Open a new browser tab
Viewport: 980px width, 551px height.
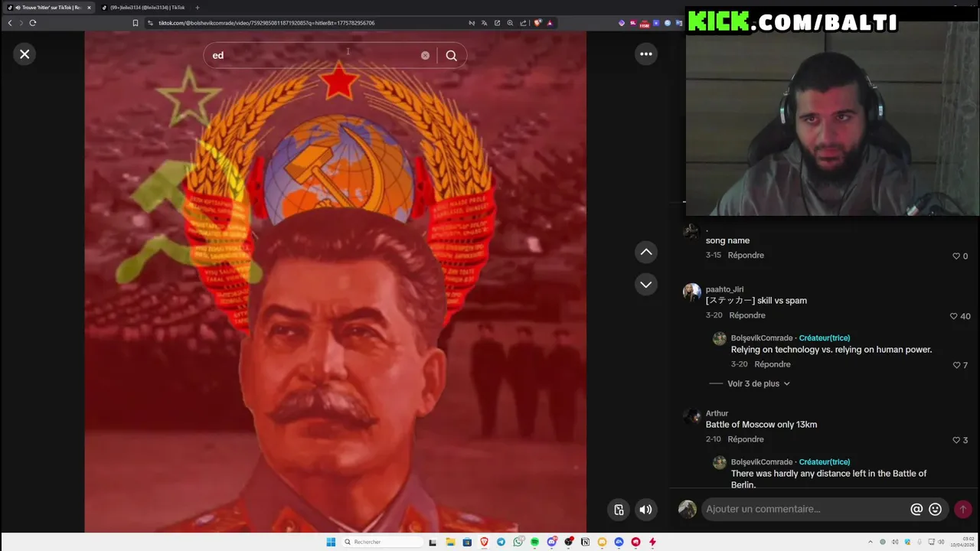pyautogui.click(x=197, y=8)
